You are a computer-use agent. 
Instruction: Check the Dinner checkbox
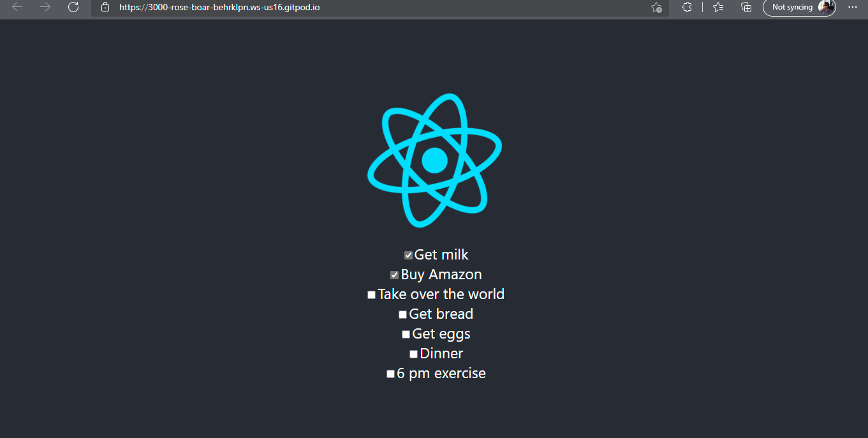(x=414, y=354)
